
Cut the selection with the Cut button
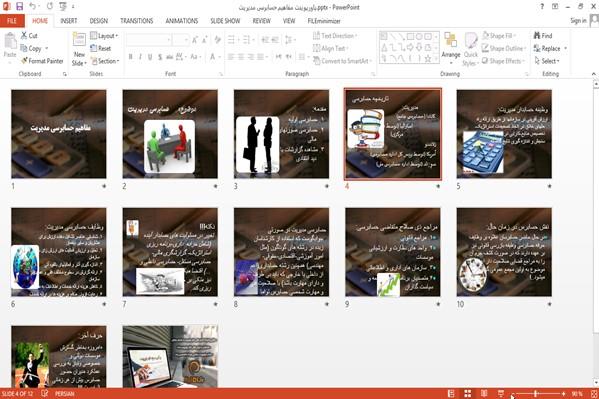click(29, 36)
